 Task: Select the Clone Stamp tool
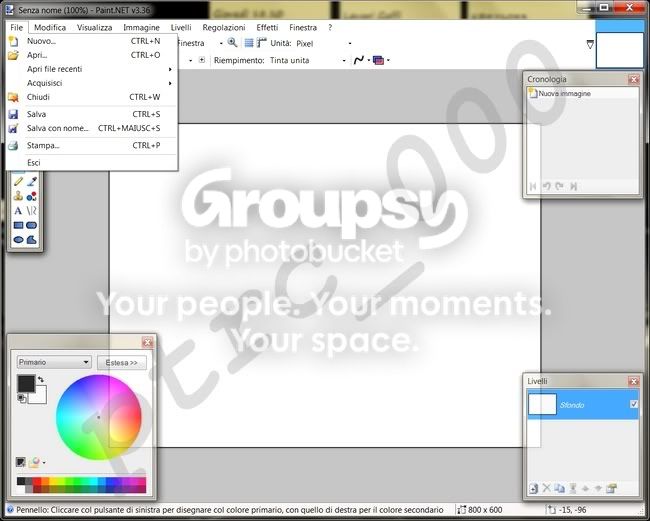tap(18, 196)
